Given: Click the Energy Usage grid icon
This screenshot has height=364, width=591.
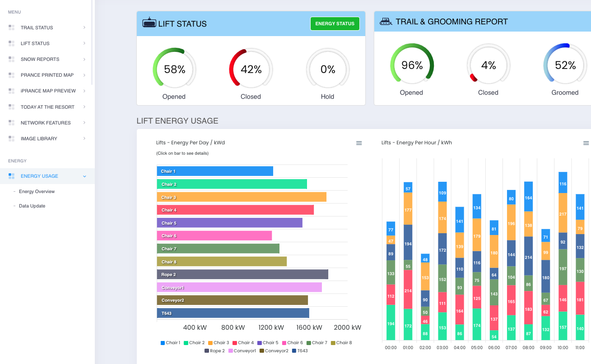Looking at the screenshot, I should pos(11,176).
